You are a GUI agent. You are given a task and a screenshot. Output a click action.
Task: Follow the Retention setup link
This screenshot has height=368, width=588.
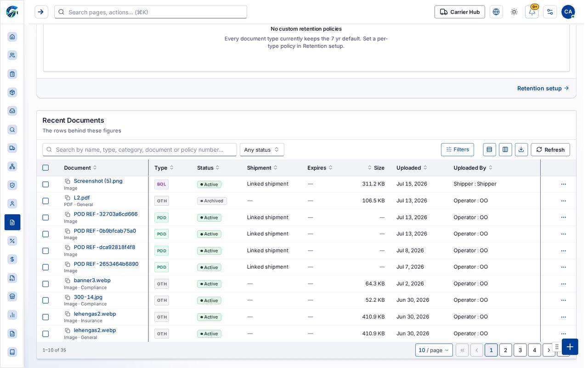pyautogui.click(x=543, y=88)
